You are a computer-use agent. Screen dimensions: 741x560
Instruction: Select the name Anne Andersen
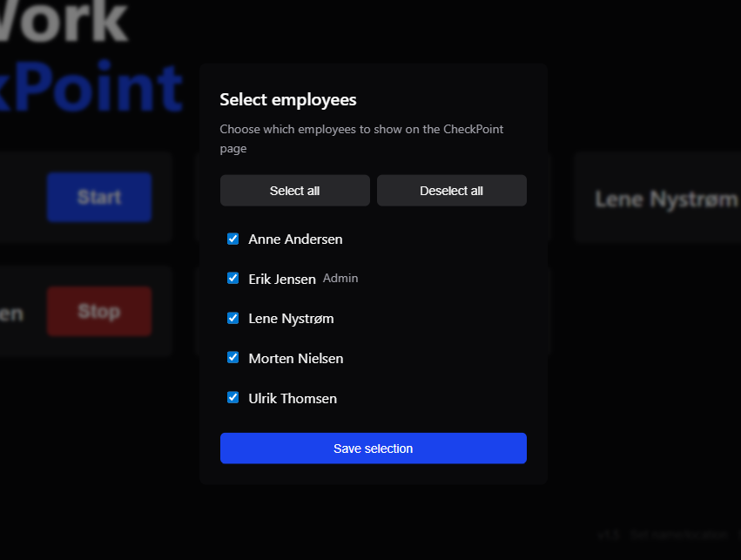295,238
